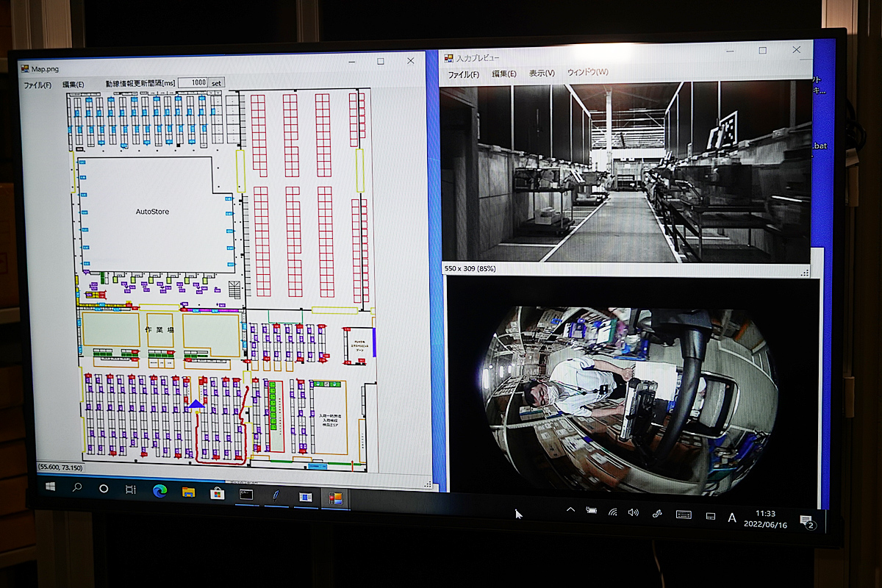Open 編集(E) menu in Map.png window

[73, 85]
